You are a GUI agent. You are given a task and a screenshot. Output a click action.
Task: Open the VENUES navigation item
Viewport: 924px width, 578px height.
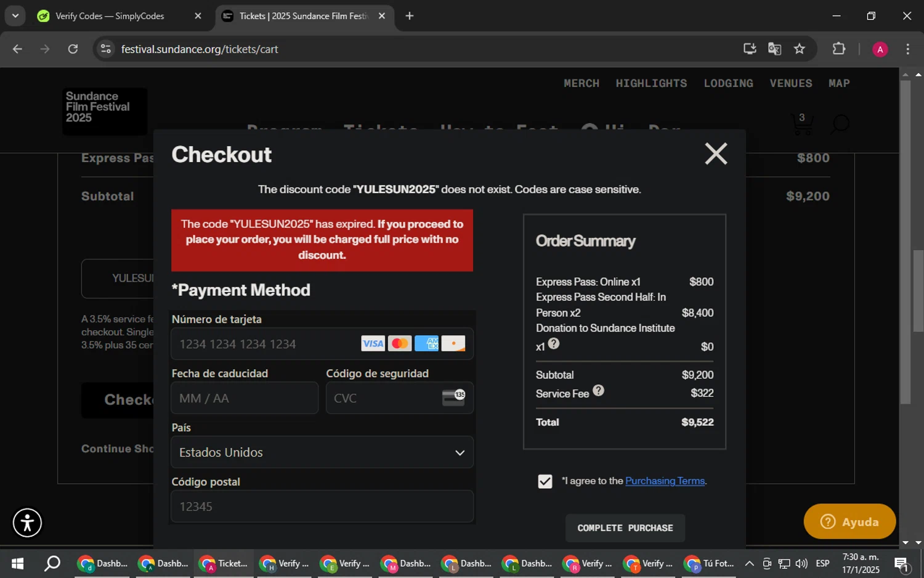pos(790,83)
